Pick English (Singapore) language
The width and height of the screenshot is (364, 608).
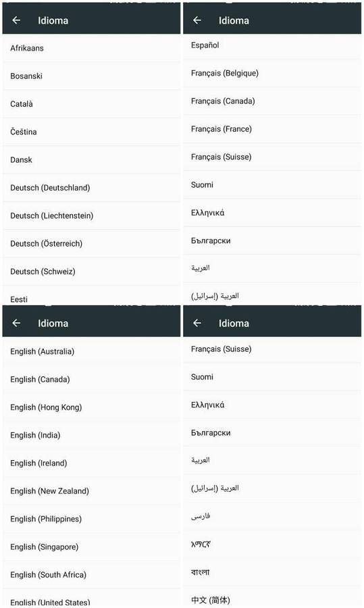click(91, 547)
